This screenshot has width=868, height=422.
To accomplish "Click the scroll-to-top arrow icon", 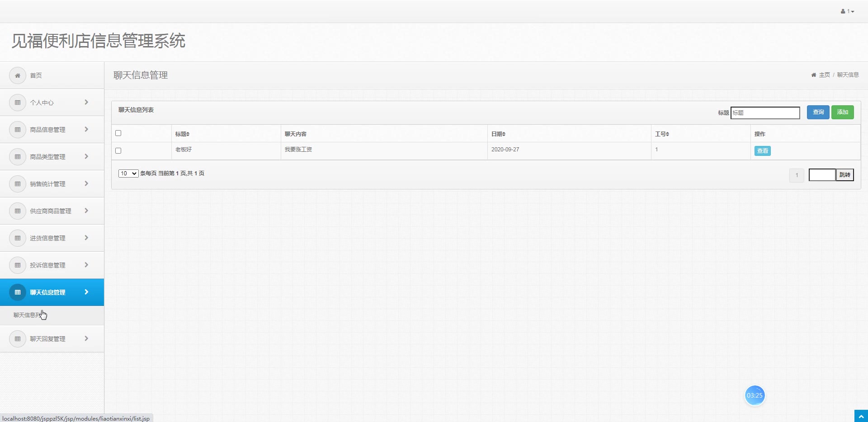I will [x=861, y=416].
